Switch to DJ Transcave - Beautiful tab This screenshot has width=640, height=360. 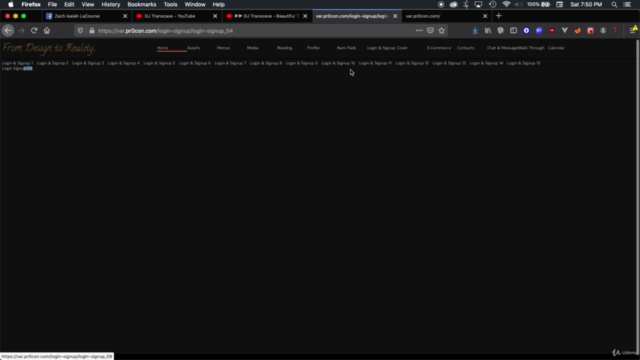(x=267, y=16)
